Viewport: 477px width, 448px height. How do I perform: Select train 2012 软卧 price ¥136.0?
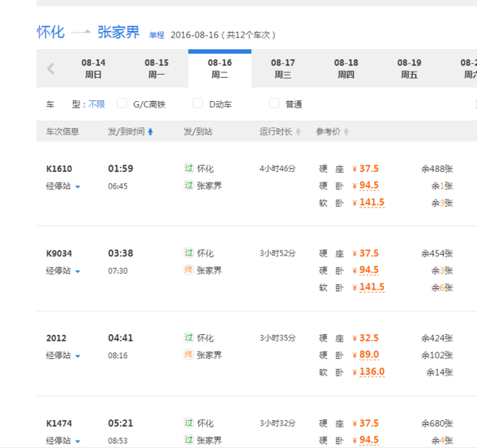(x=368, y=372)
